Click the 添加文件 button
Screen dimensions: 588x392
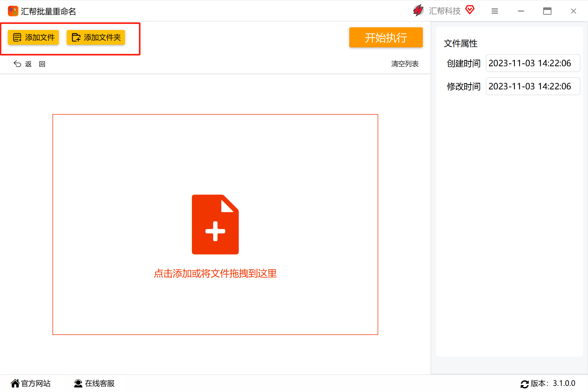(33, 37)
